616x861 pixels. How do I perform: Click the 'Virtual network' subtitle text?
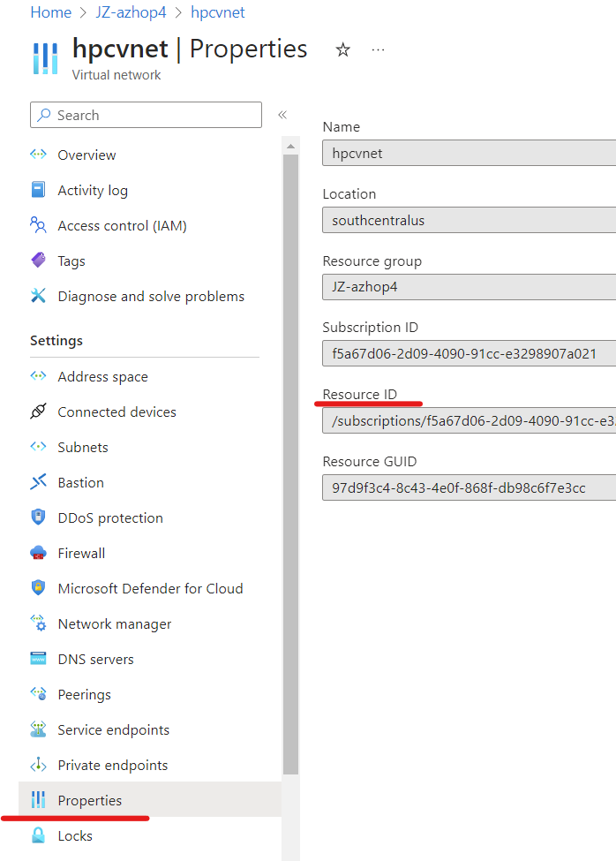(116, 75)
